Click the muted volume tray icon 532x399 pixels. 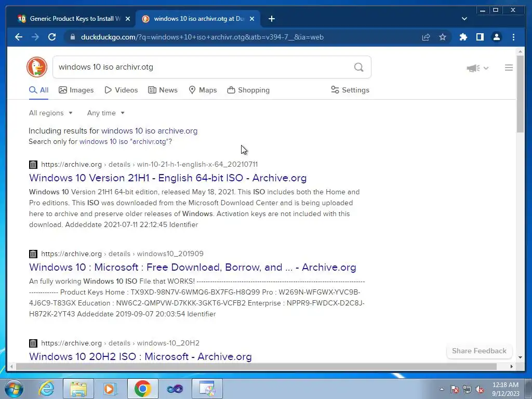480,389
